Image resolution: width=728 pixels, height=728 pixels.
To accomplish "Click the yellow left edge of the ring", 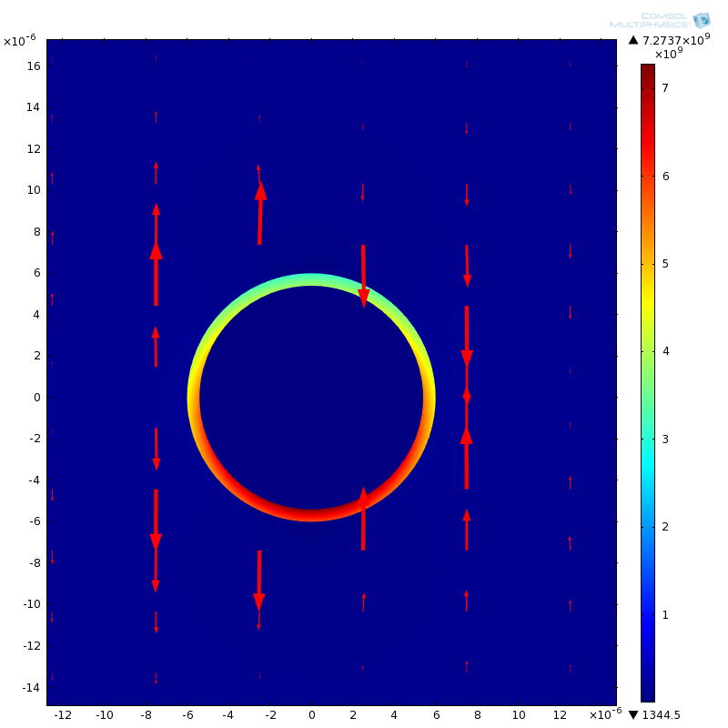I will click(193, 398).
